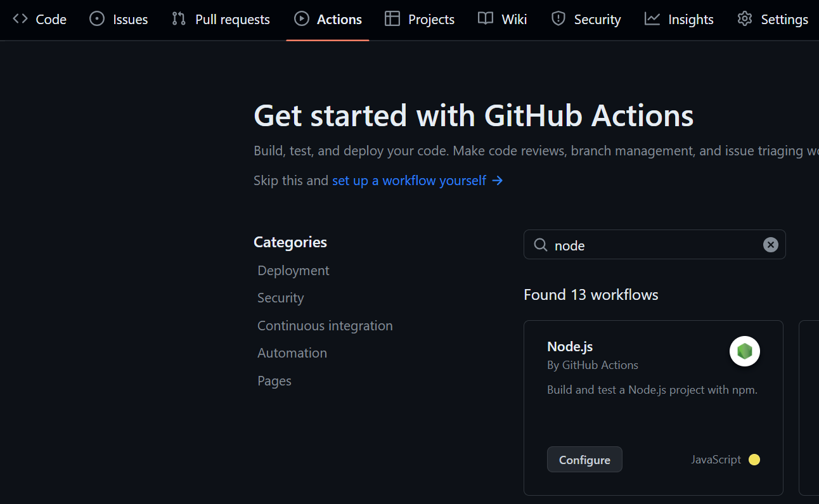Click the Insights graph icon

point(652,19)
